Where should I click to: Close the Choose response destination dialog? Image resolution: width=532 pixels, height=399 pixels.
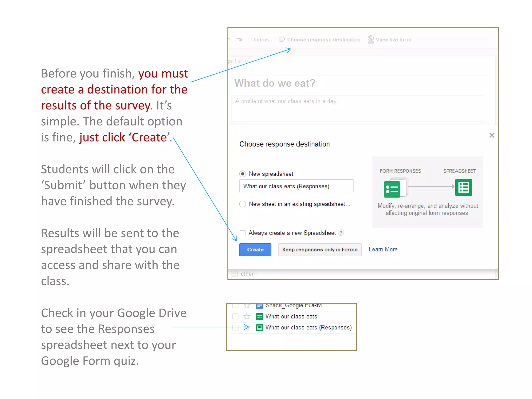pyautogui.click(x=491, y=135)
